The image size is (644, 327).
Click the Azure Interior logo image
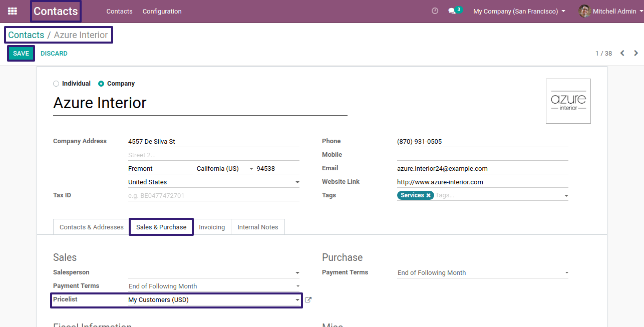click(568, 101)
